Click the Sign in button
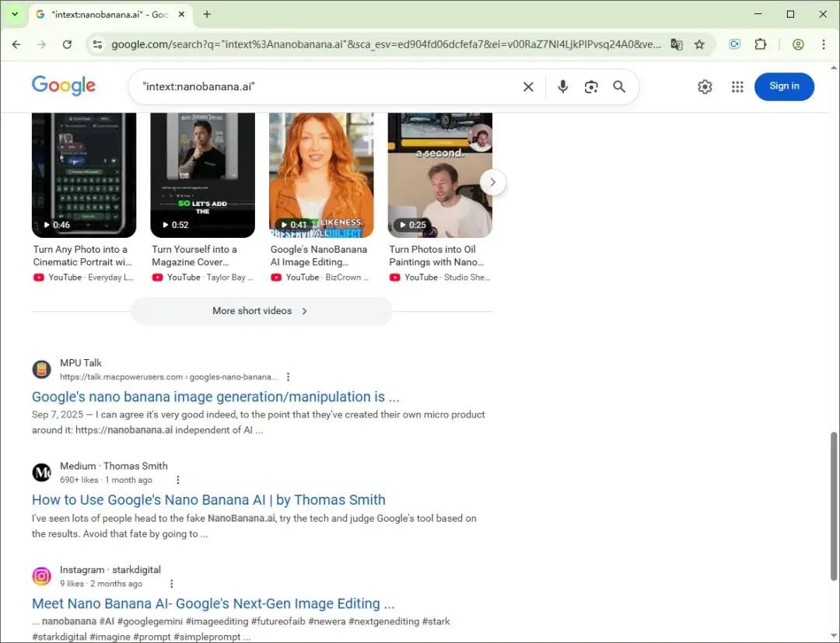Viewport: 840px width, 643px height. (784, 86)
